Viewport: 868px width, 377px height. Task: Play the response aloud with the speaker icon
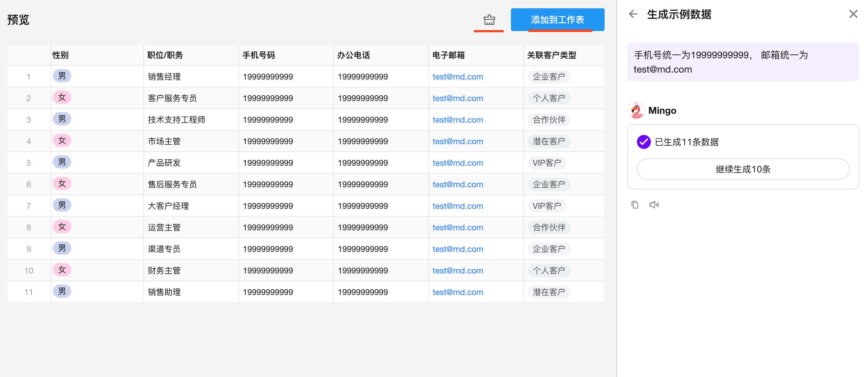[654, 205]
